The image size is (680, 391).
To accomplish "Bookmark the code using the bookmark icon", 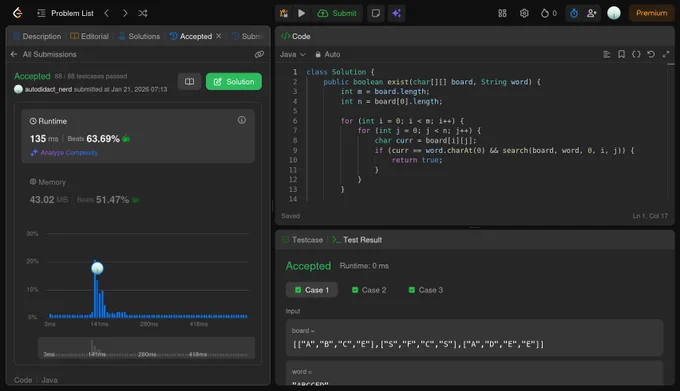I will [x=621, y=54].
